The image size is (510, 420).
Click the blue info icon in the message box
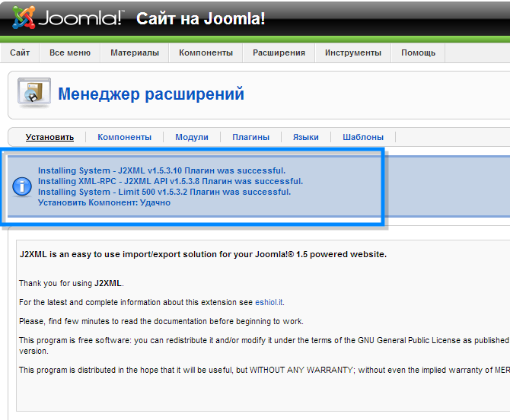point(24,186)
